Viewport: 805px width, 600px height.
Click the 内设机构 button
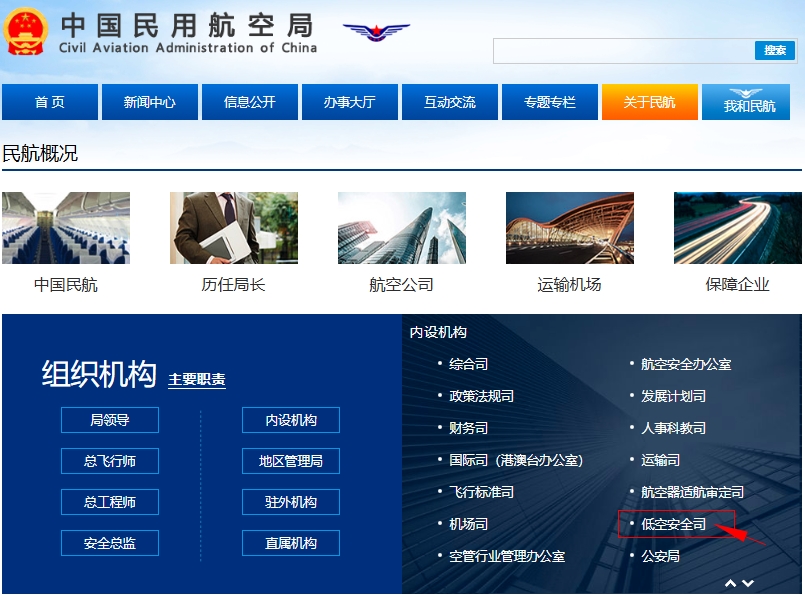291,420
